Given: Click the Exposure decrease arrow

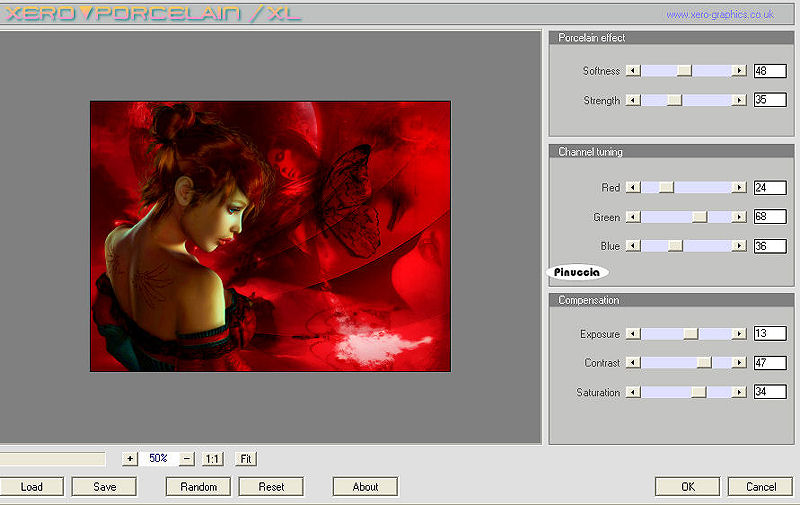Looking at the screenshot, I should pos(633,334).
